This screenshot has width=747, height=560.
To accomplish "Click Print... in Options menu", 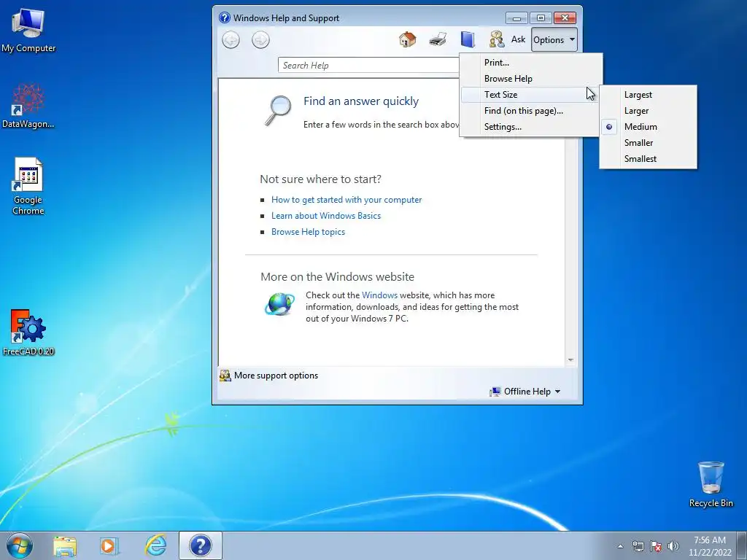I will (530, 63).
